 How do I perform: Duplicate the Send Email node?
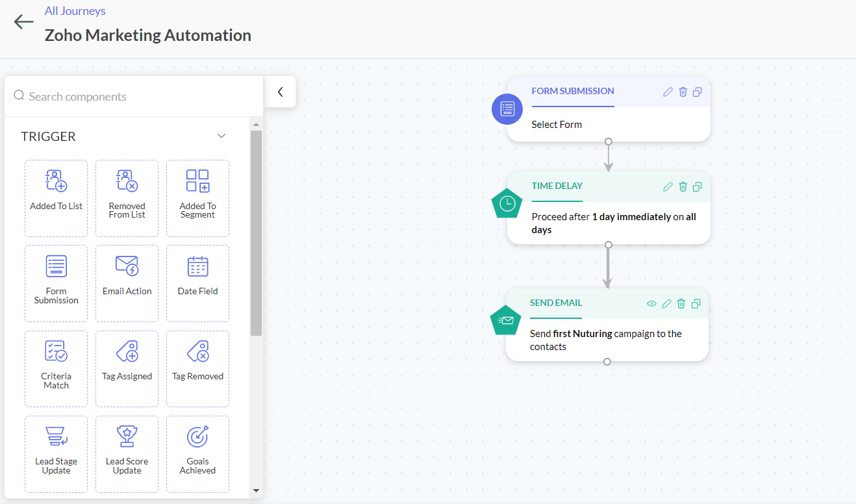(696, 303)
